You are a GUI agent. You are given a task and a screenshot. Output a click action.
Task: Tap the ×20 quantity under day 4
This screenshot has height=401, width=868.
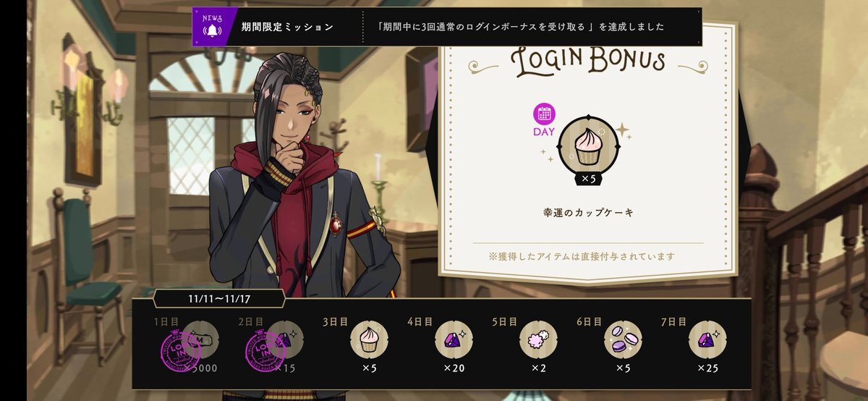click(454, 368)
